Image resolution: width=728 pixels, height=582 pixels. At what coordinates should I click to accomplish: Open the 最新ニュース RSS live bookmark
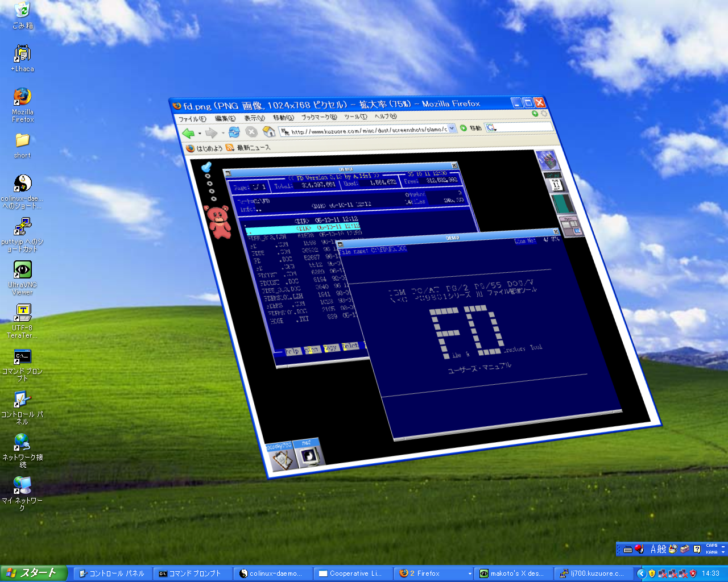click(x=248, y=147)
